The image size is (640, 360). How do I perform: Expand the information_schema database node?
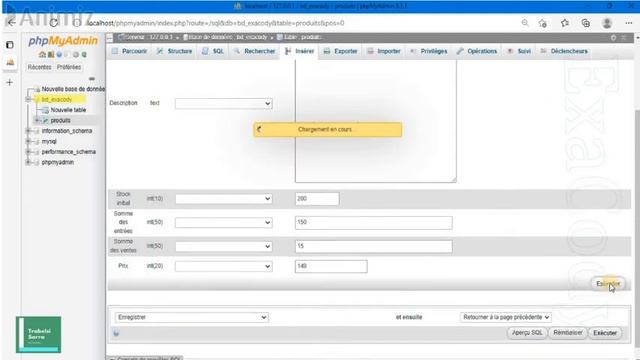click(28, 131)
